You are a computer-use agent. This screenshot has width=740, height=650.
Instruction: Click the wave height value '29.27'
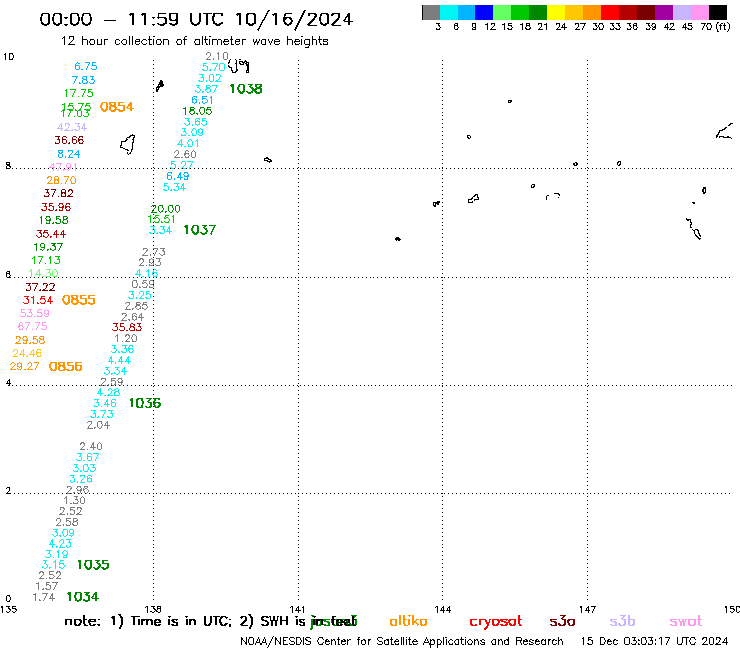(25, 366)
